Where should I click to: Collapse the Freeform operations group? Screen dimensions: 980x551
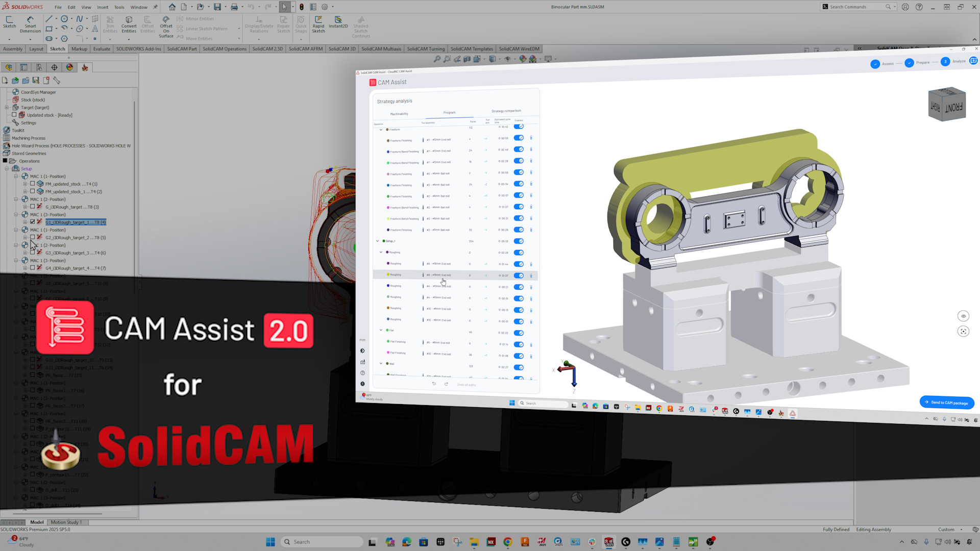point(381,130)
